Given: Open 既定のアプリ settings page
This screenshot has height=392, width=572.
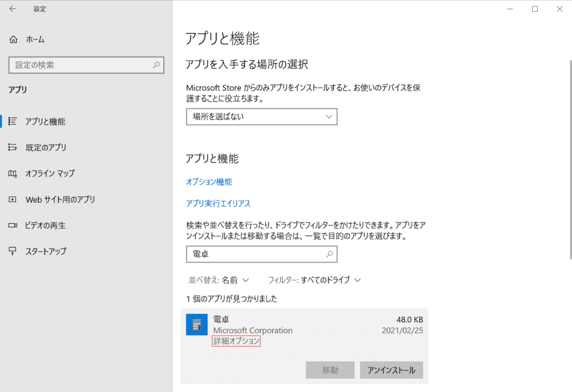Looking at the screenshot, I should point(46,147).
